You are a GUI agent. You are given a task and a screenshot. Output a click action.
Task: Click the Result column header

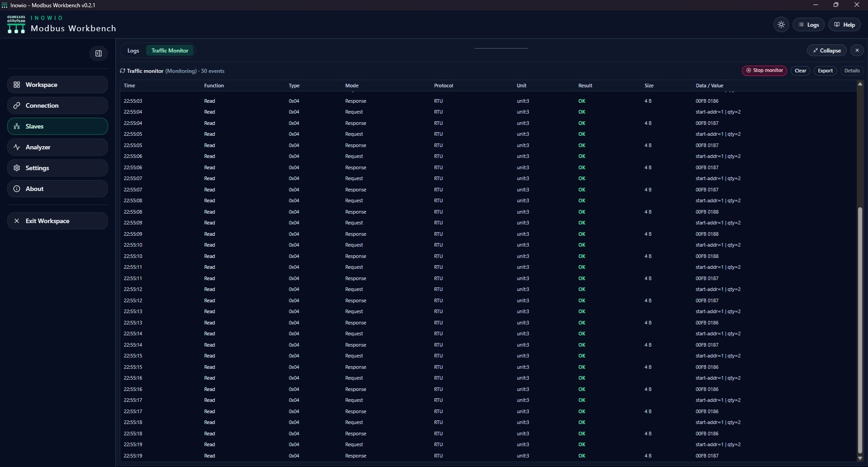pos(585,86)
